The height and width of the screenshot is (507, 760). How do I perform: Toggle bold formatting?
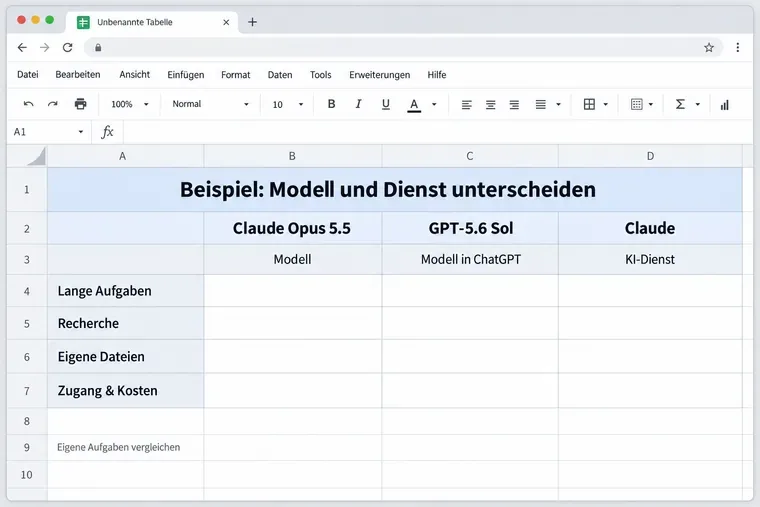point(332,104)
